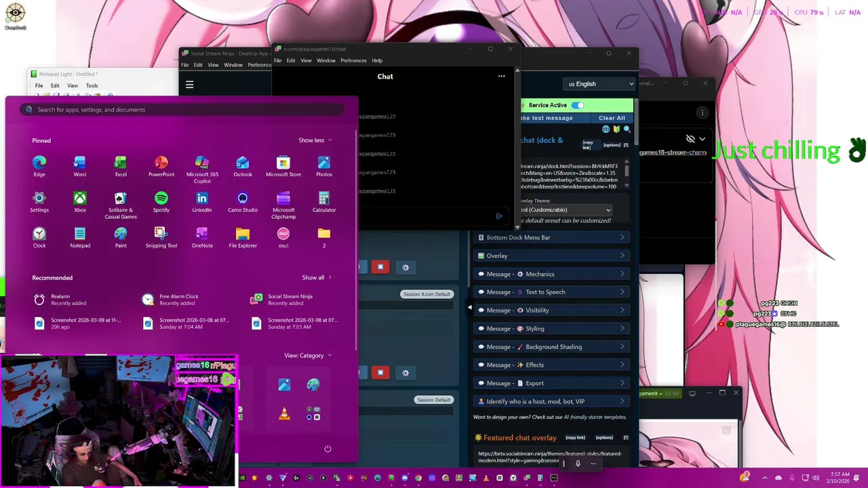Screen dimensions: 868x488
Task: Expand Message - Mechanics section
Action: (x=552, y=274)
